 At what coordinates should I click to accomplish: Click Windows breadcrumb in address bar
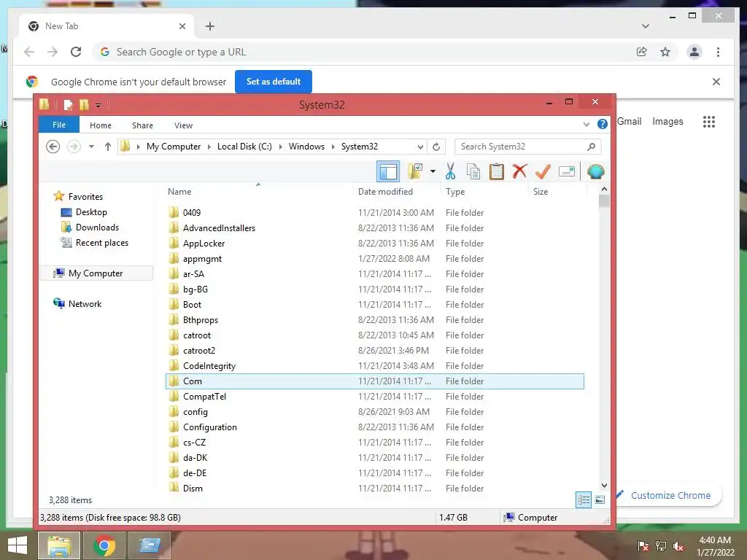point(306,147)
